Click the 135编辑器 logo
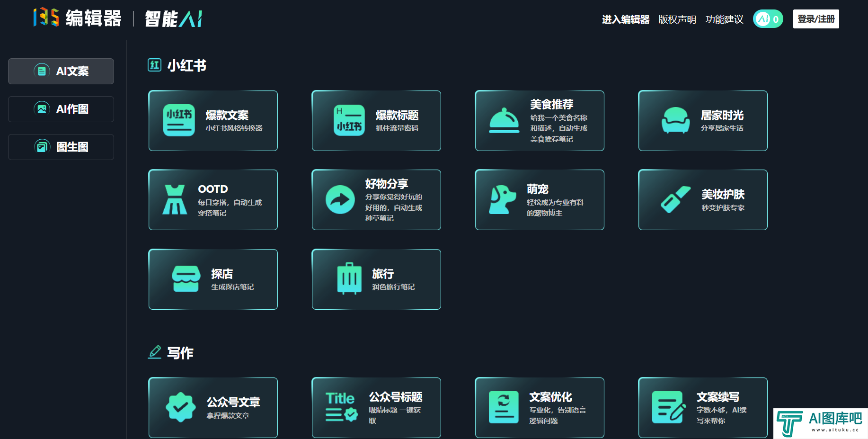This screenshot has width=868, height=439. click(x=78, y=18)
